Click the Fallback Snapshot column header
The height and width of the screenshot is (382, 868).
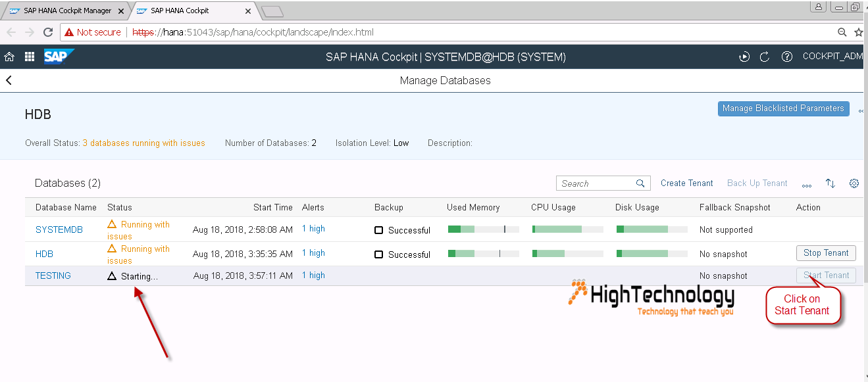click(x=735, y=207)
